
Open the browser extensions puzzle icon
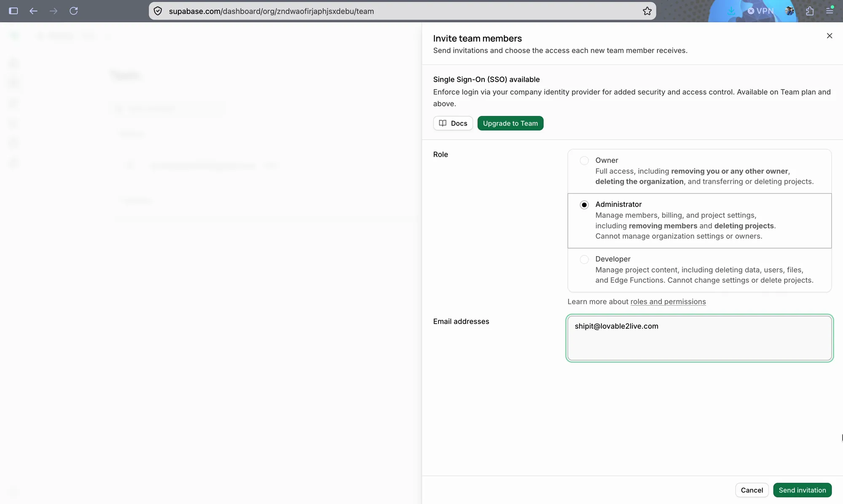810,11
